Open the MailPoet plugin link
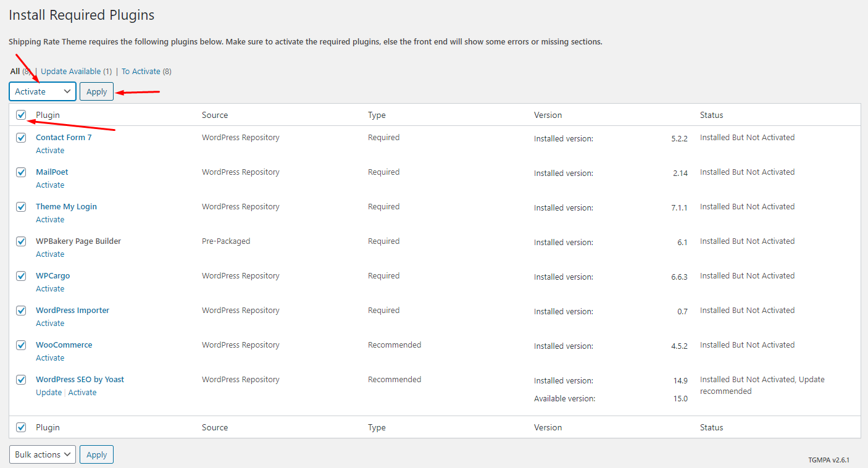Viewport: 868px width, 468px height. coord(52,172)
